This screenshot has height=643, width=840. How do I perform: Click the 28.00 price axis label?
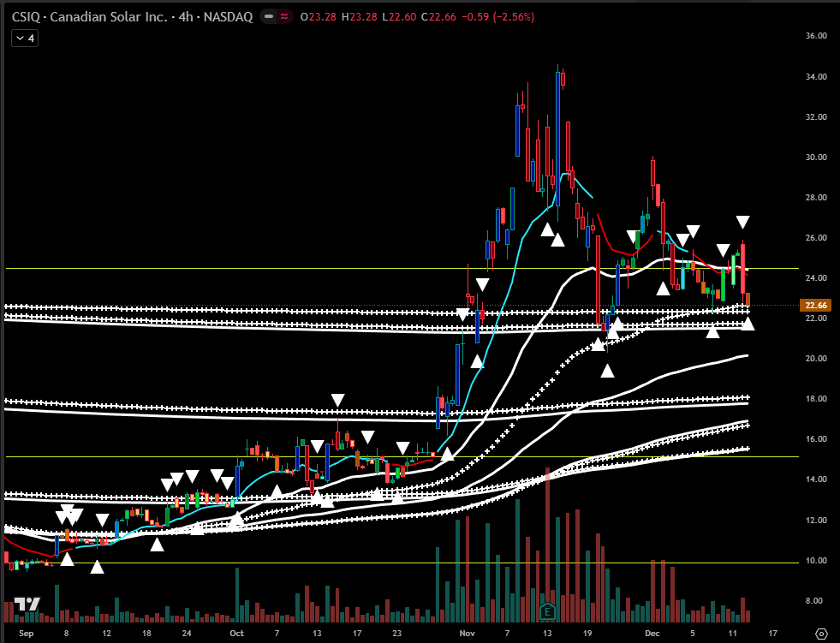816,197
